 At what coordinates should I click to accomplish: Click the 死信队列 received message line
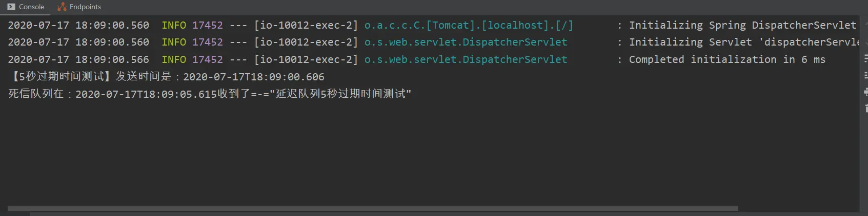point(210,94)
